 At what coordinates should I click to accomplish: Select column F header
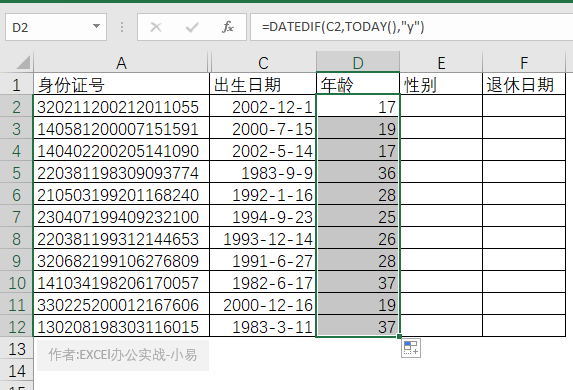(524, 63)
